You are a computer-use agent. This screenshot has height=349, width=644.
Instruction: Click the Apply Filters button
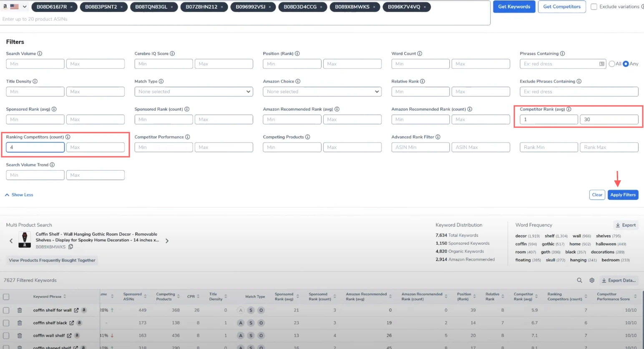pos(623,195)
